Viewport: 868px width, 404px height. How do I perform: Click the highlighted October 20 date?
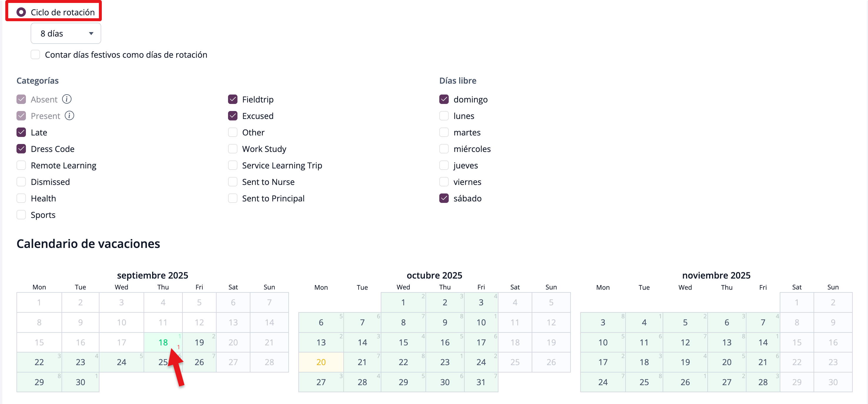[321, 362]
